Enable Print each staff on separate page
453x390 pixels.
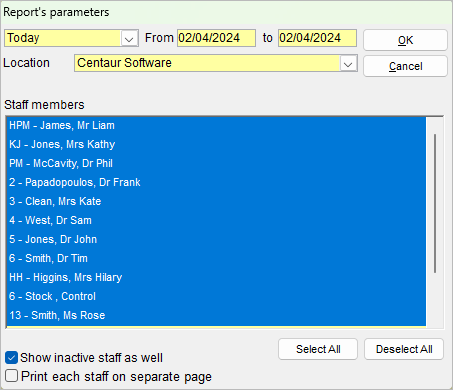11,376
